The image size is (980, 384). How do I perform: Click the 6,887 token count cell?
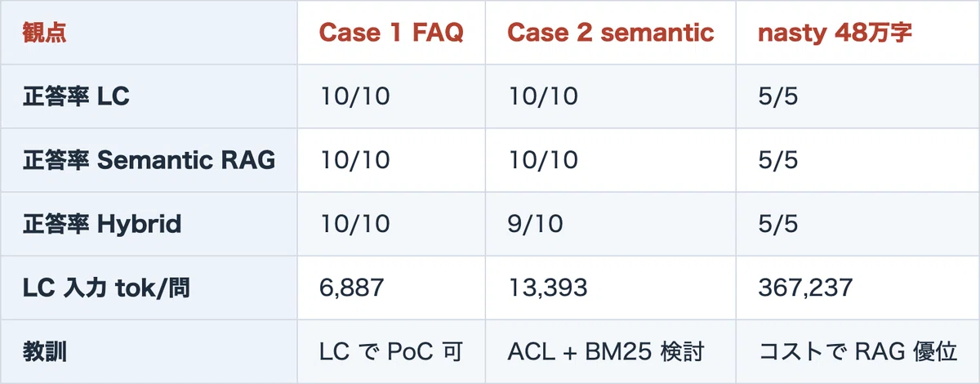click(353, 288)
